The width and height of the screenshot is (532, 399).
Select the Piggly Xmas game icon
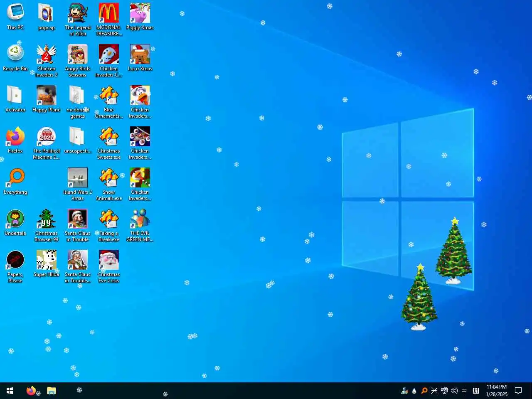pos(140,17)
